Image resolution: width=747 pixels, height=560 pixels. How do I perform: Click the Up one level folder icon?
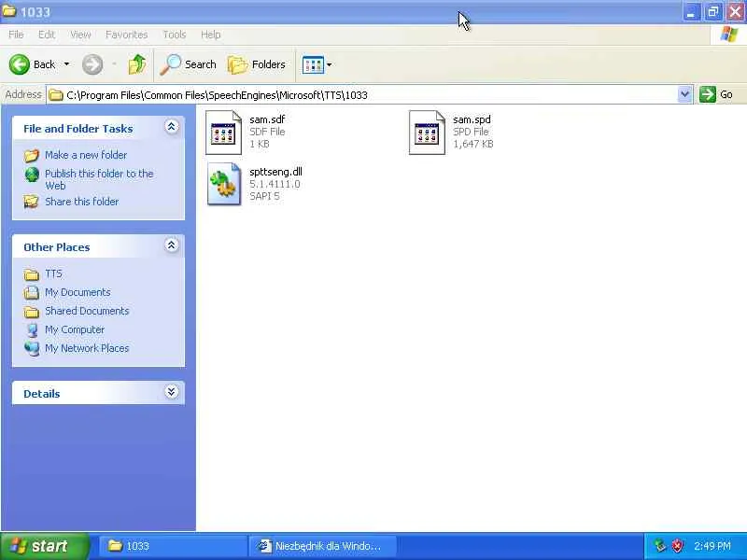click(x=137, y=64)
